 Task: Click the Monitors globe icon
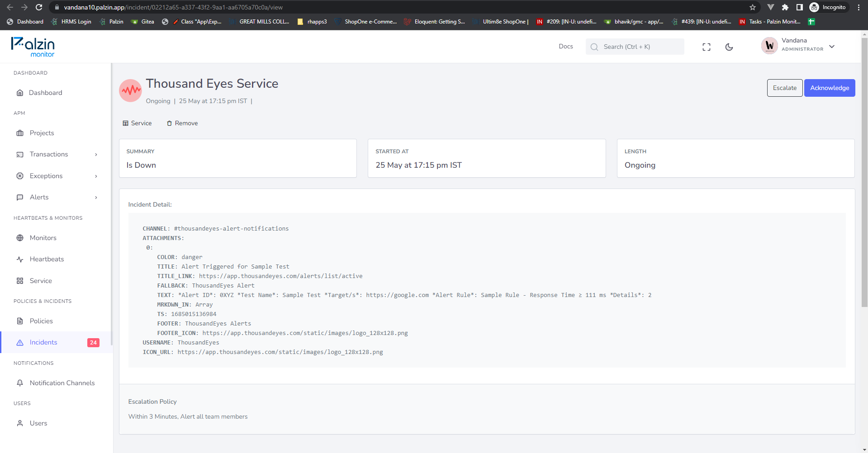[x=20, y=238]
